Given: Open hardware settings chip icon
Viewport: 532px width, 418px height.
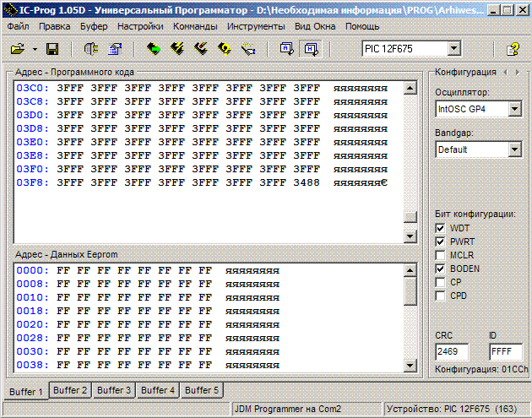Looking at the screenshot, I should [x=91, y=49].
